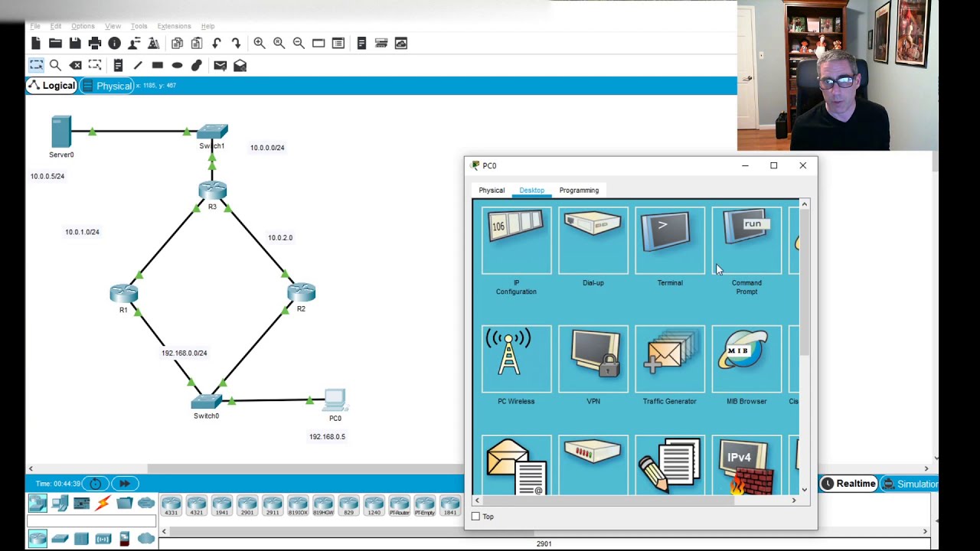Open the Help menu
The width and height of the screenshot is (980, 551).
click(x=207, y=26)
